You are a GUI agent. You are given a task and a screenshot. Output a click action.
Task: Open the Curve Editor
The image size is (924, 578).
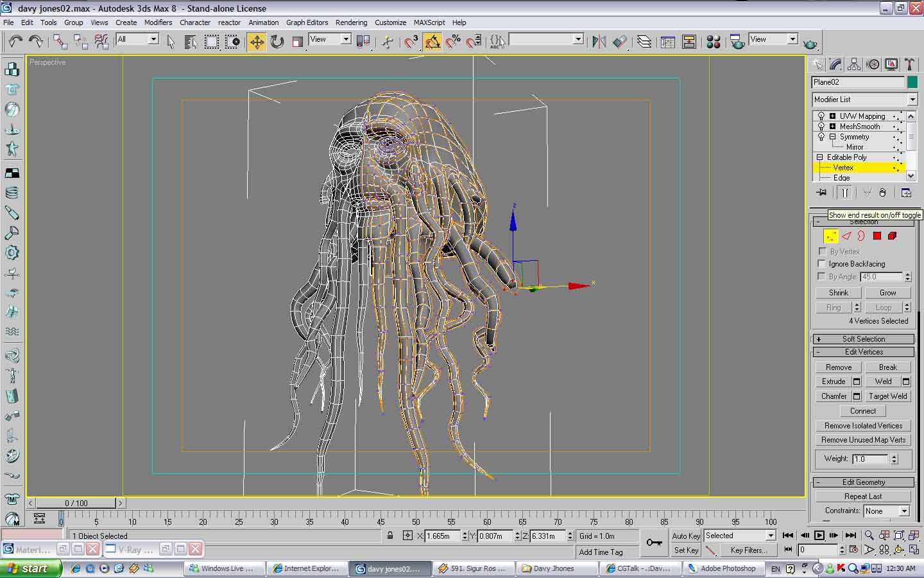point(668,42)
